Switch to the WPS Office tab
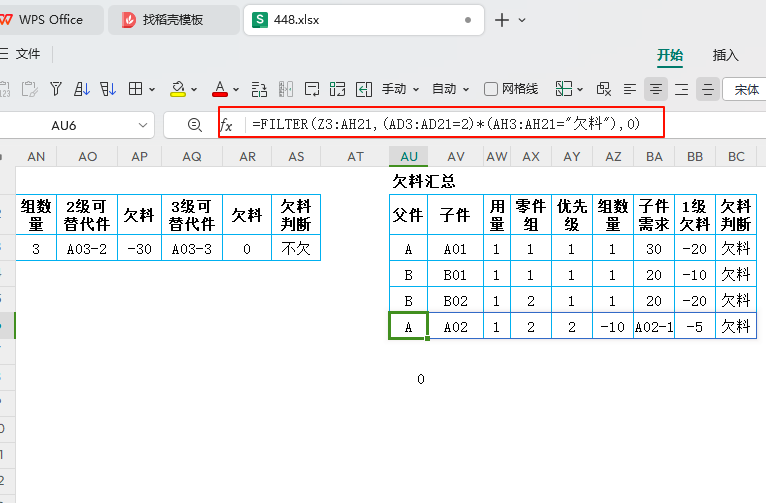Image resolution: width=766 pixels, height=503 pixels. 50,20
